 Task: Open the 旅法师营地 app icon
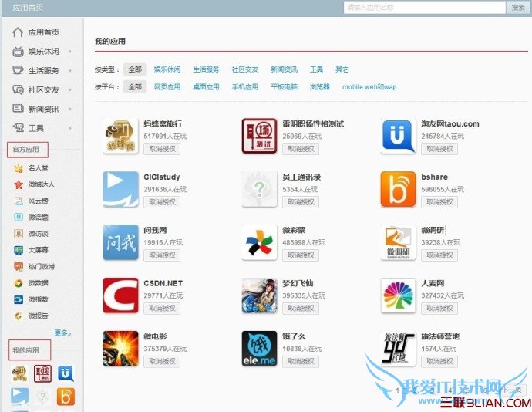coord(399,349)
